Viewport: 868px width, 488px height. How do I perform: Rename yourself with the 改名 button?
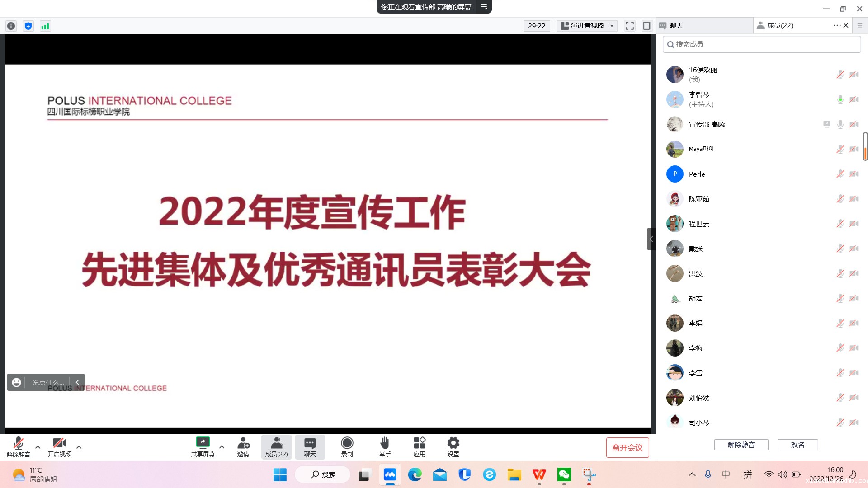click(x=797, y=445)
